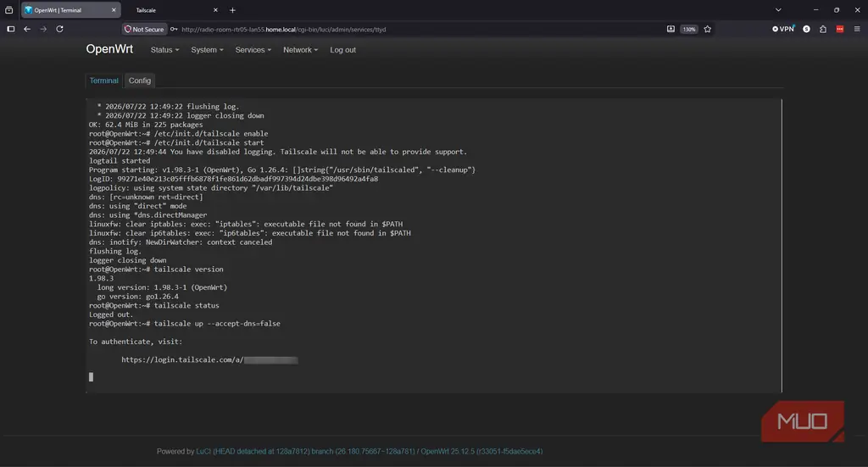The height and width of the screenshot is (467, 868).
Task: Reload the page with the refresh icon
Action: coord(60,29)
